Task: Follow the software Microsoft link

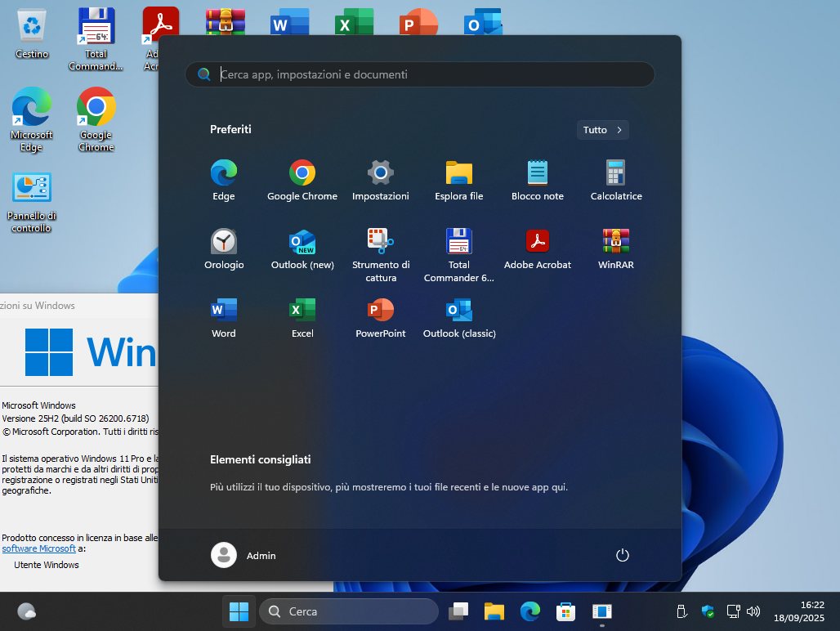Action: pos(38,548)
